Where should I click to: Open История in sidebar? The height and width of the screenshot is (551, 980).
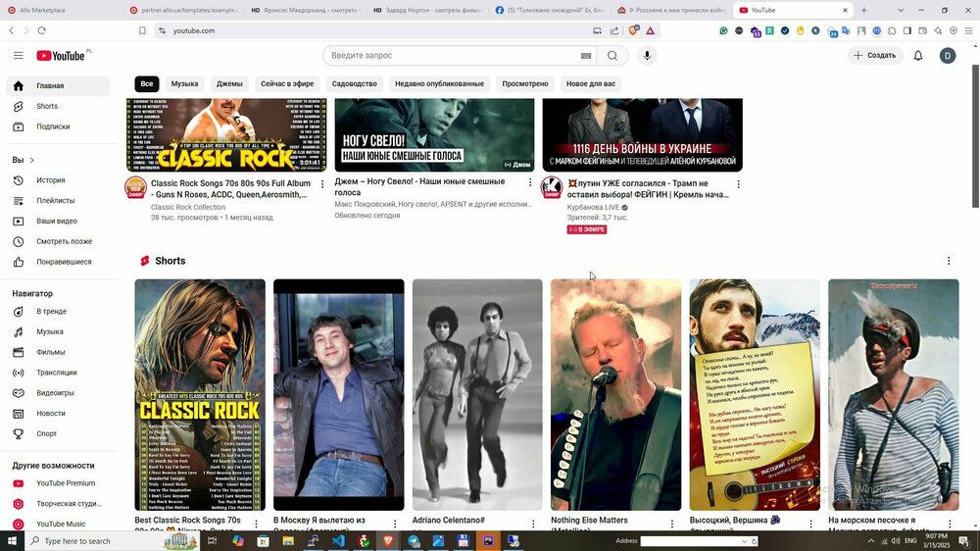(x=58, y=180)
